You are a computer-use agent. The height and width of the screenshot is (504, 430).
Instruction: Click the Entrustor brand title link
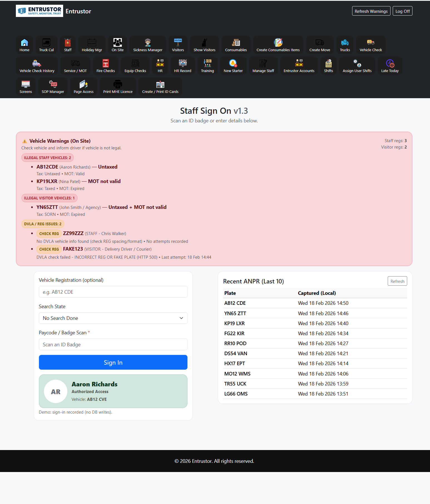pos(78,11)
